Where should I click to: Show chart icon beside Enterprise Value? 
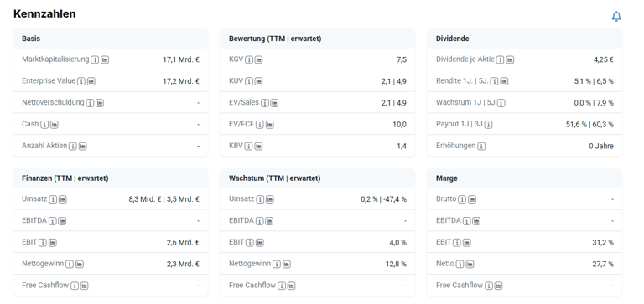[91, 81]
